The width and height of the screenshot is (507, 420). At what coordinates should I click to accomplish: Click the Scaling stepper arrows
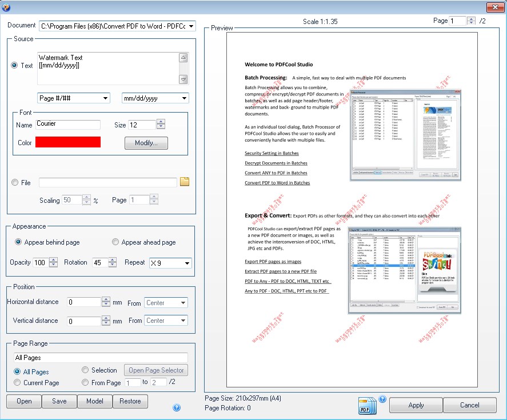86,200
